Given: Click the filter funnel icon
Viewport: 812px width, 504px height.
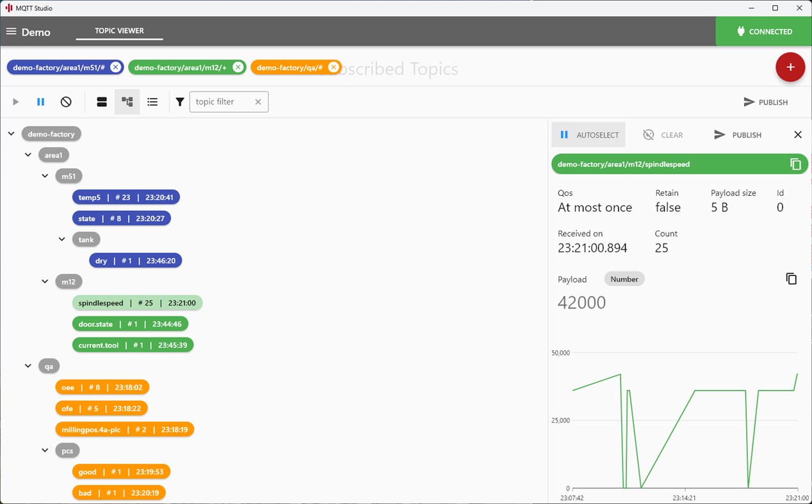Looking at the screenshot, I should coord(180,102).
